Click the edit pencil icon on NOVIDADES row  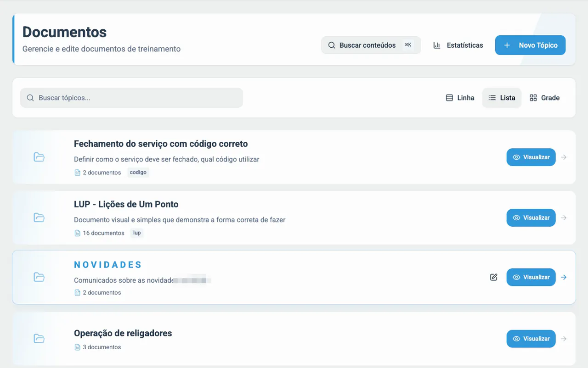tap(494, 277)
